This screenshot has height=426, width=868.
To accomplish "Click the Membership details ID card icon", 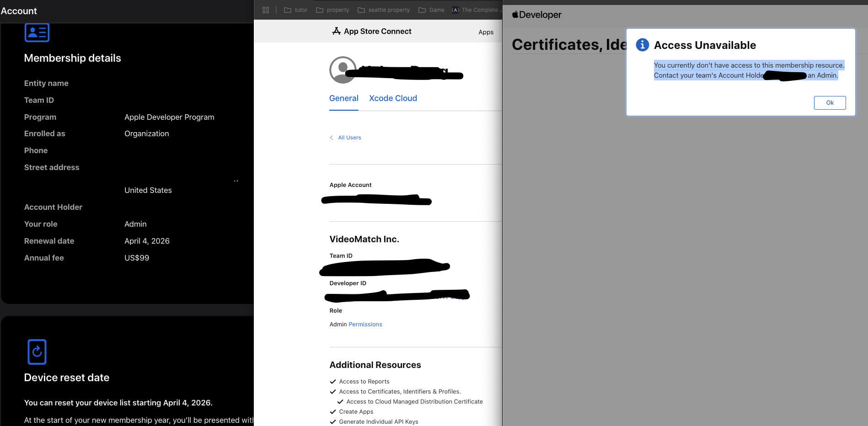I will [x=37, y=32].
